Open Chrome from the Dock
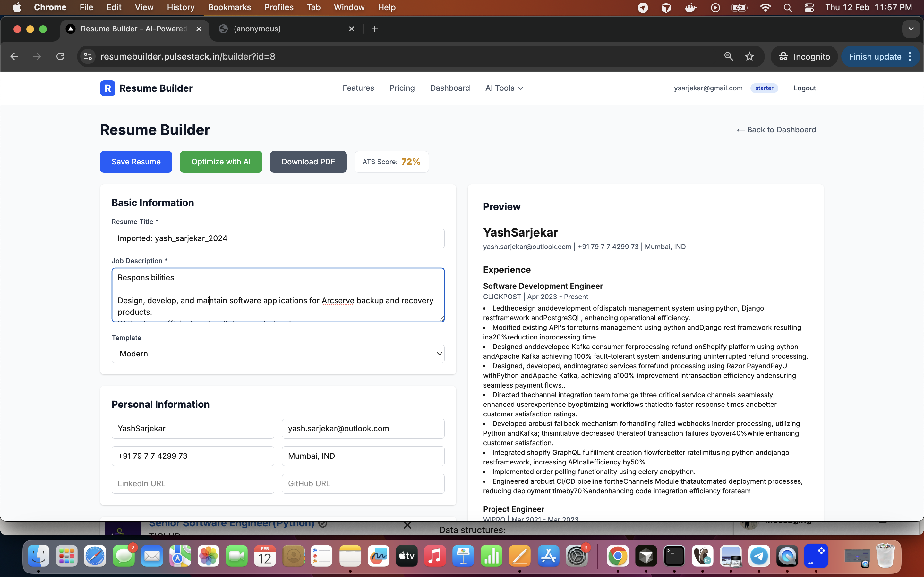 [x=617, y=556]
